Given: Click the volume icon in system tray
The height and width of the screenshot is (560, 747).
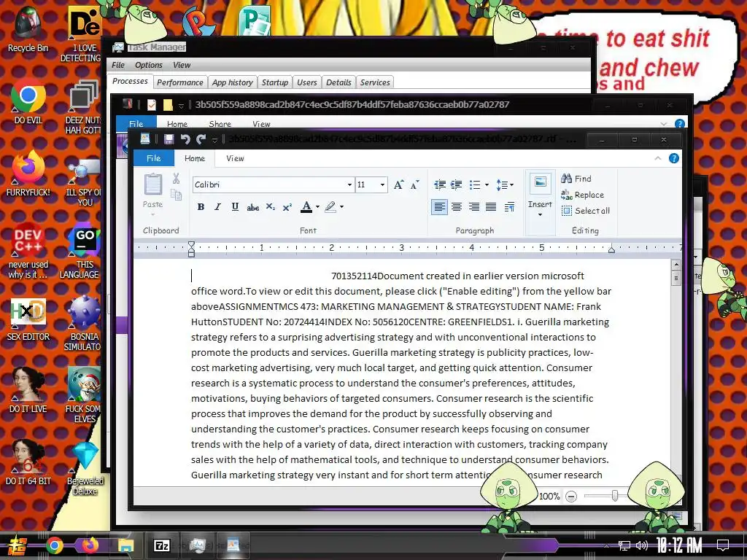Looking at the screenshot, I should pos(641,545).
